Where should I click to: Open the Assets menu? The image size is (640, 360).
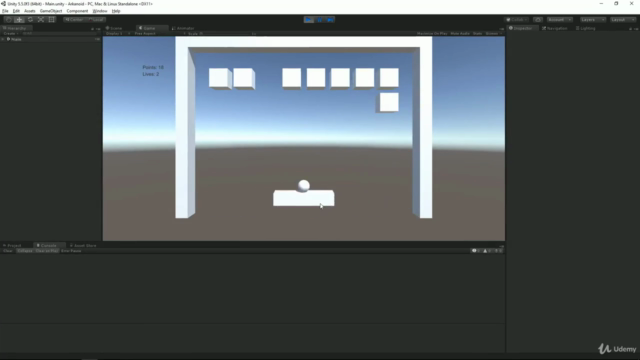tap(29, 11)
